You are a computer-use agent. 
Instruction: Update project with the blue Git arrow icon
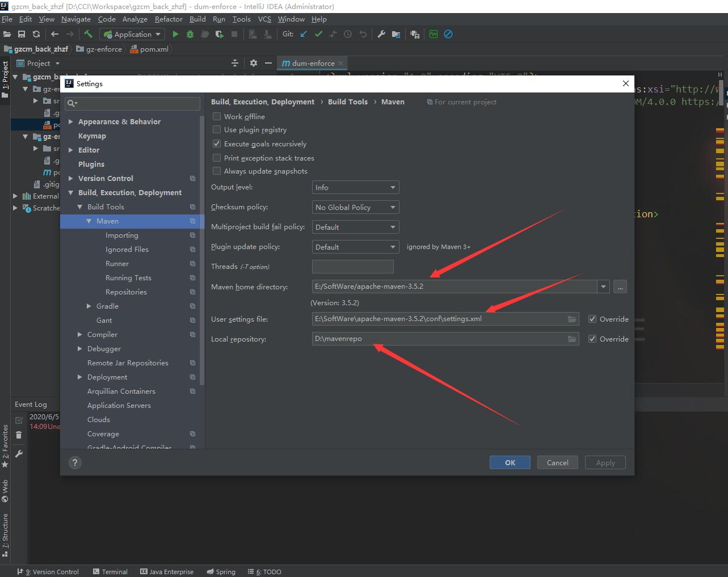coord(304,34)
